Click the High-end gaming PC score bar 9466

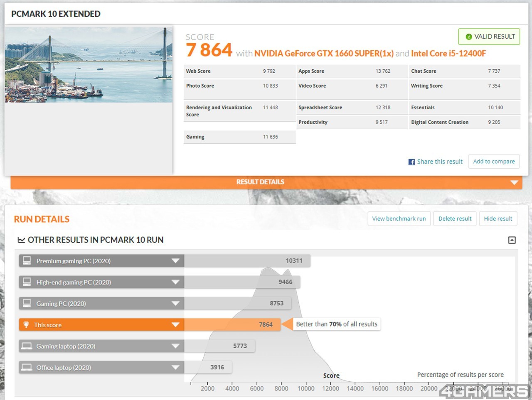242,282
